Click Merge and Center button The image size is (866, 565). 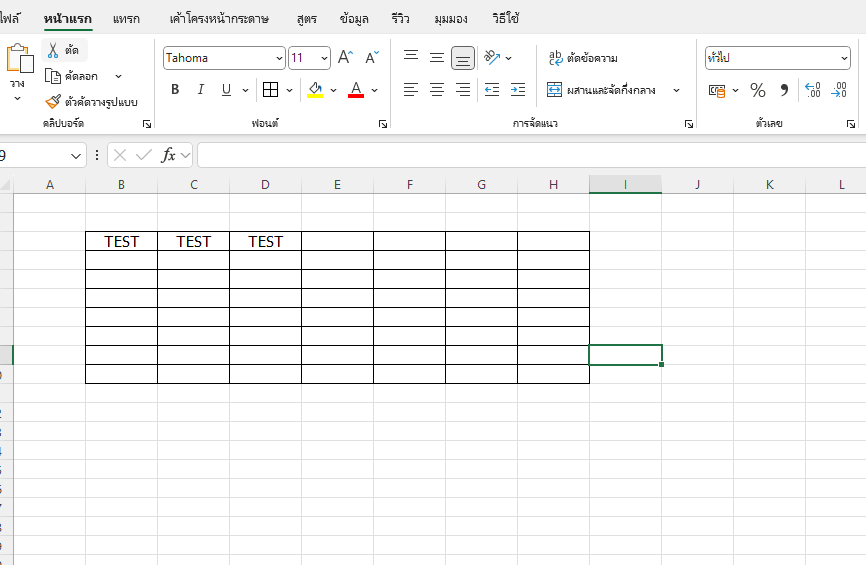[601, 90]
